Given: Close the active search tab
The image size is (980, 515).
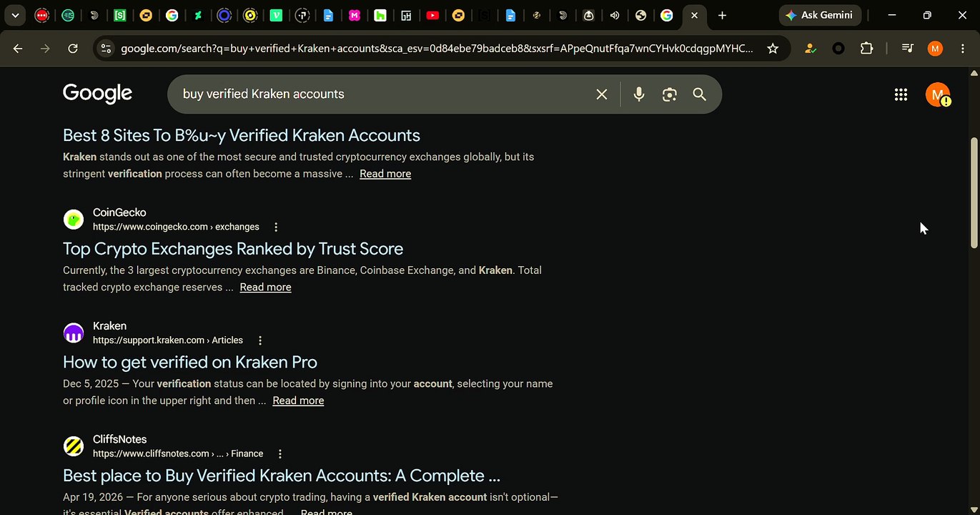Looking at the screenshot, I should 693,15.
